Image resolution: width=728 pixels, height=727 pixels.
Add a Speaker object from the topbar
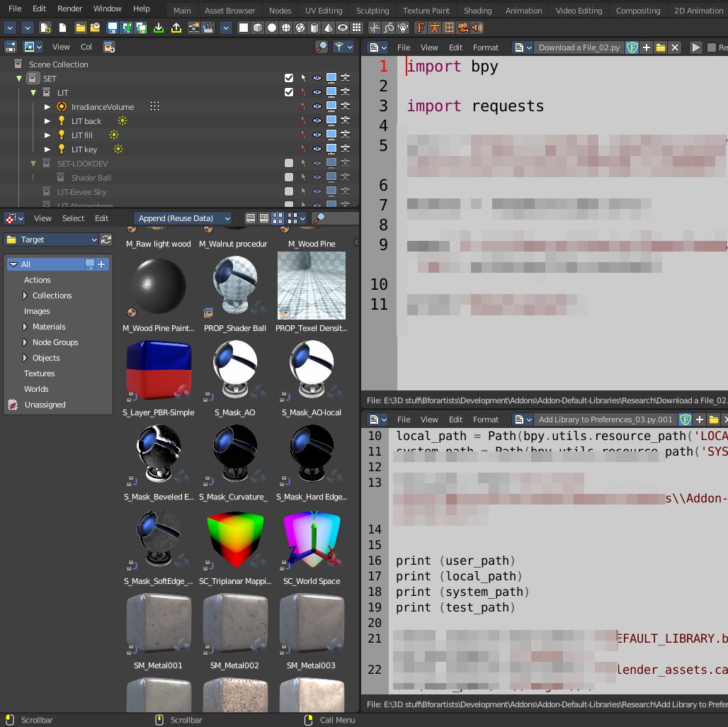coord(477,28)
